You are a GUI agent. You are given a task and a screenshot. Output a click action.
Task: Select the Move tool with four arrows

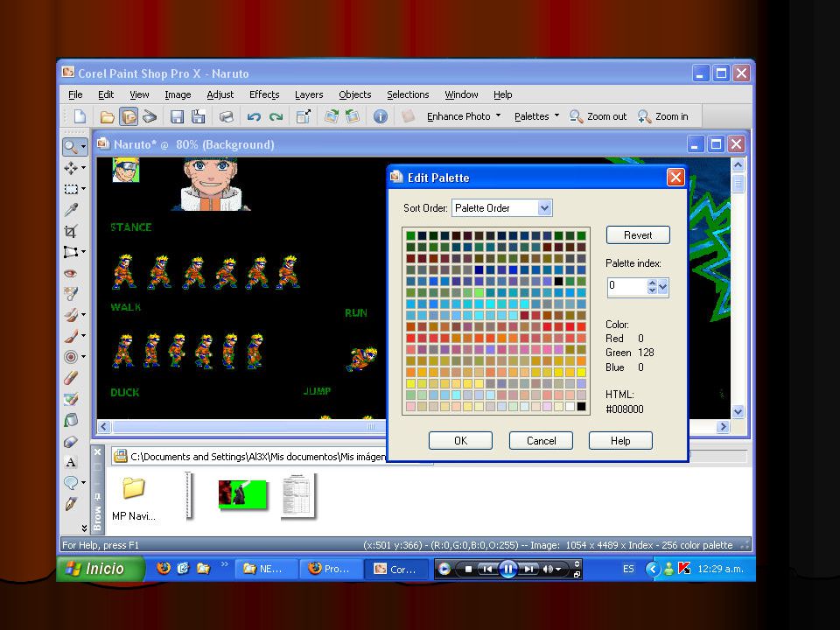coord(71,168)
